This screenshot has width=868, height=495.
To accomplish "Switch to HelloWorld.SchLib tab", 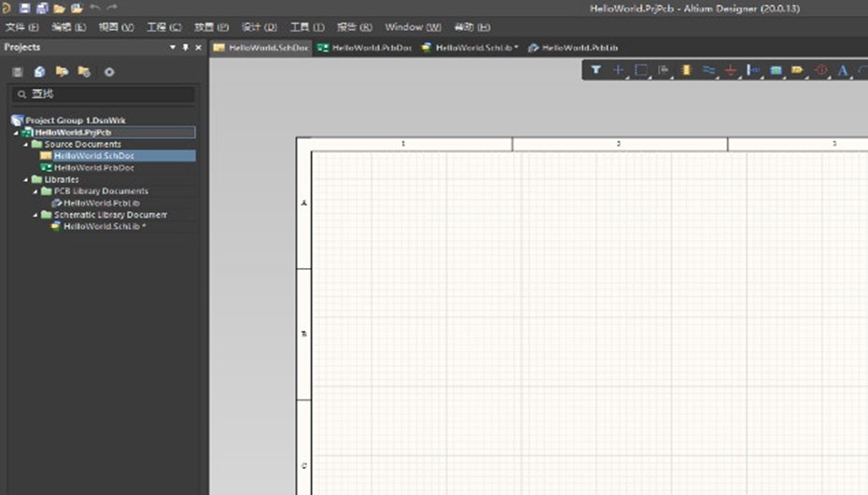I will coord(470,49).
